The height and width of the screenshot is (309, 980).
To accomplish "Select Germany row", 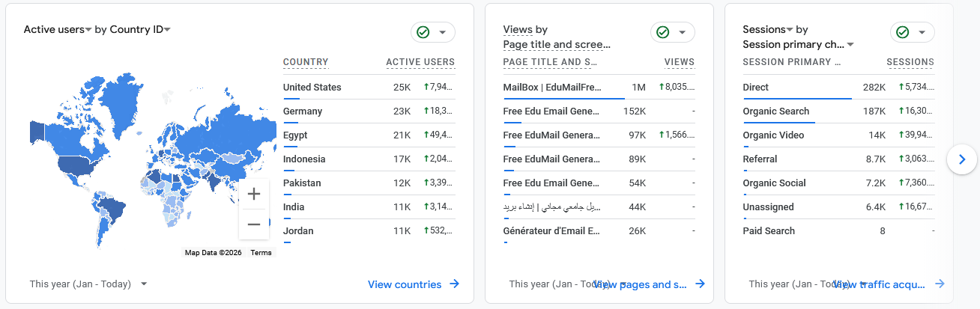I will (x=369, y=111).
